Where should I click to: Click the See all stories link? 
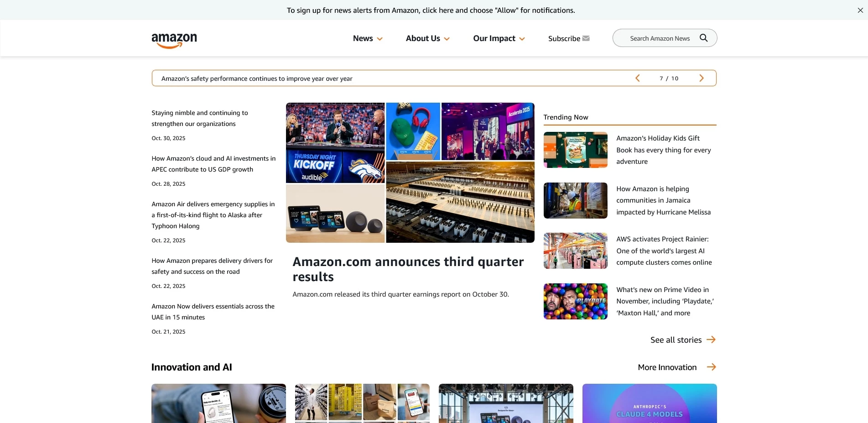coord(676,339)
